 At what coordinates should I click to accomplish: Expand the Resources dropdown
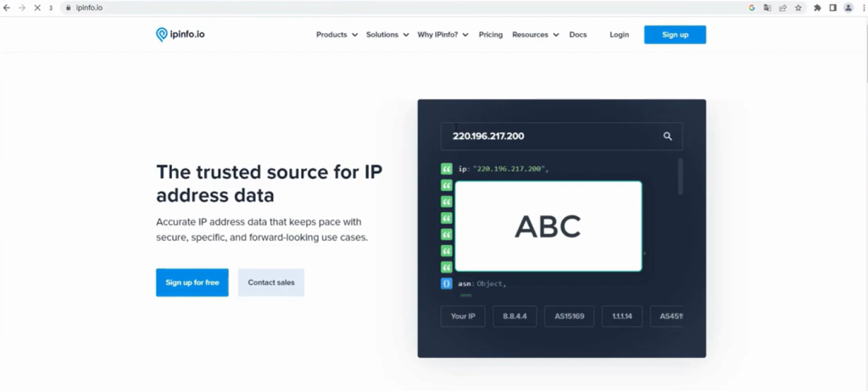[x=536, y=34]
